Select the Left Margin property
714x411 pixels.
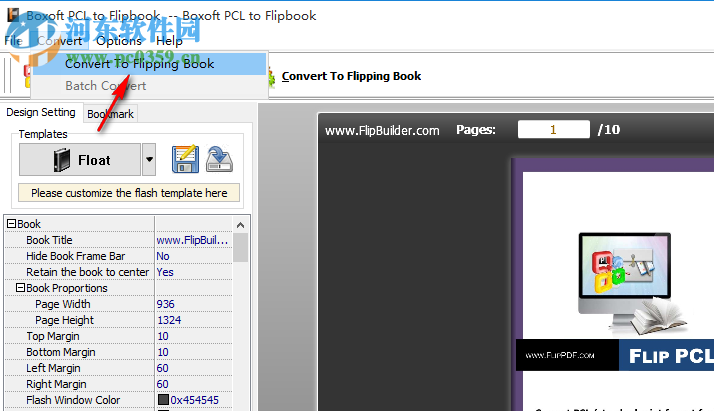(x=80, y=368)
